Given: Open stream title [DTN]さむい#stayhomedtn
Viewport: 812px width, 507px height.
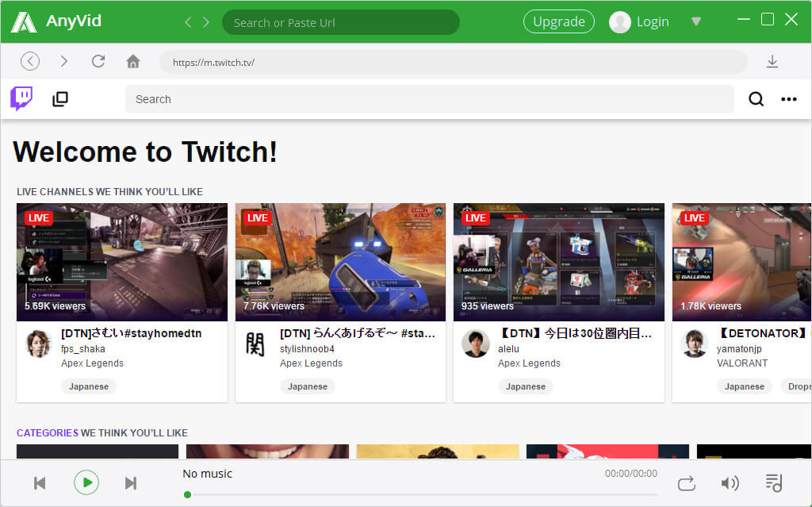Looking at the screenshot, I should point(132,333).
